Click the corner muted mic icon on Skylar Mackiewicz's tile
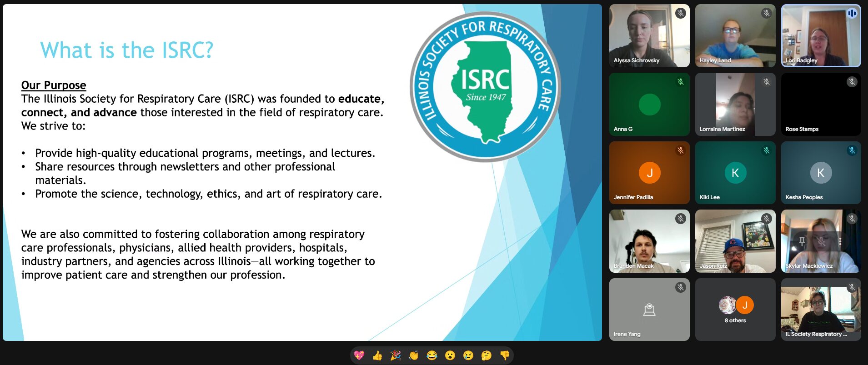 (852, 219)
